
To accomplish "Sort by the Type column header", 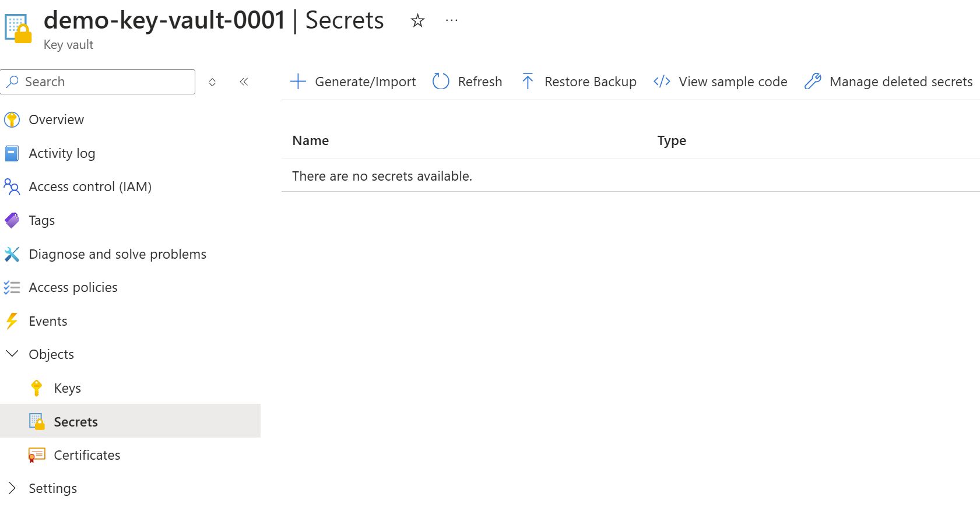I will pos(672,140).
